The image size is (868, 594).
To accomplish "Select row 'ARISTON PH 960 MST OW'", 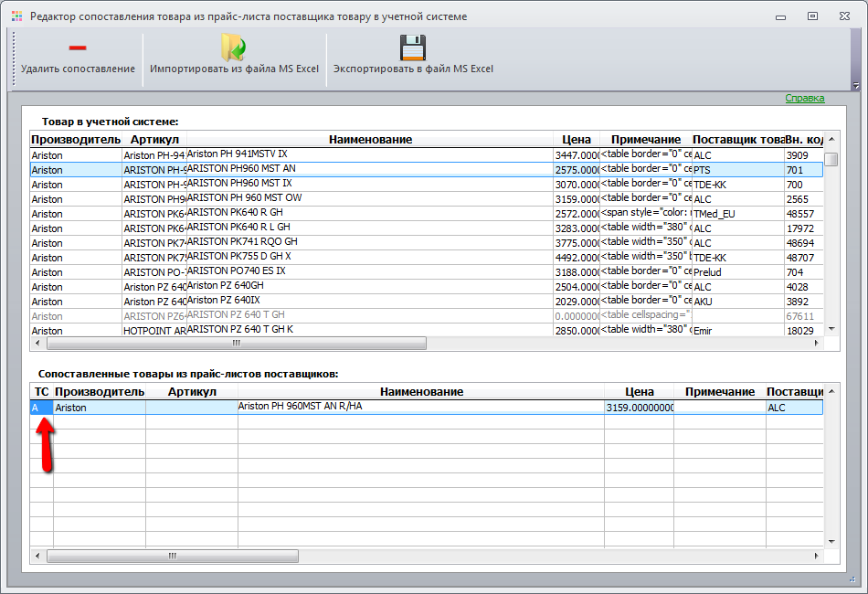I will click(427, 198).
